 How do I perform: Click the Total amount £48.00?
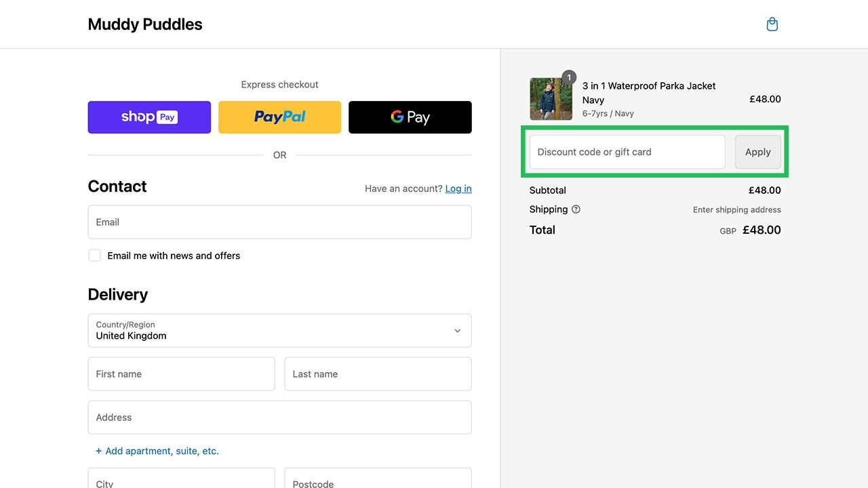(762, 230)
